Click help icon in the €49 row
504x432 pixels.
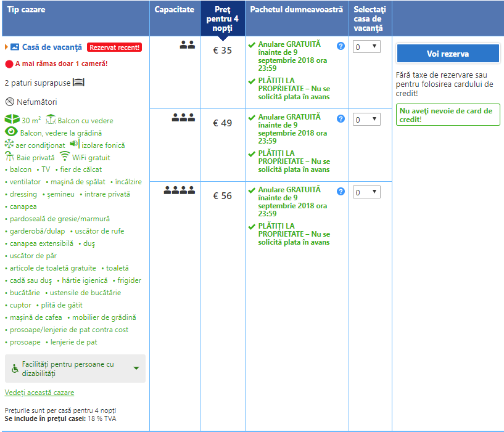click(x=341, y=118)
